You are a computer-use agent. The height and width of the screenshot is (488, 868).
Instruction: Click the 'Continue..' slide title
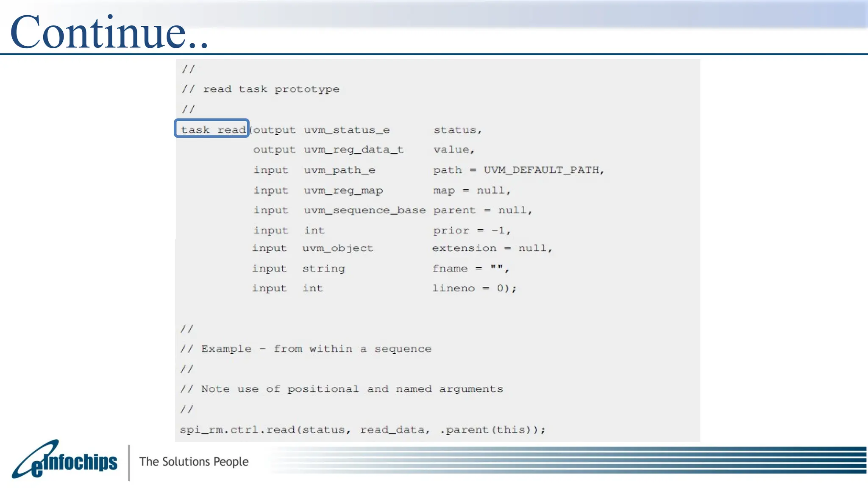point(109,33)
